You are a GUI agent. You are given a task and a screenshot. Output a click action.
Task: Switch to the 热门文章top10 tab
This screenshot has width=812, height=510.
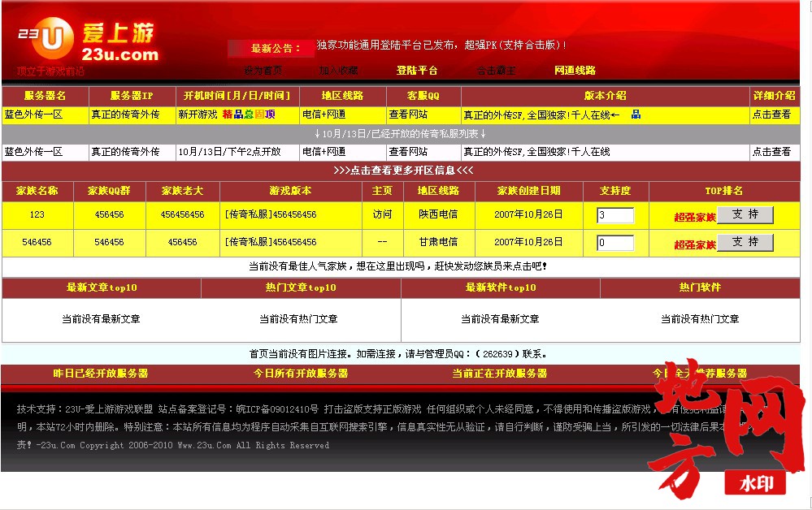(x=301, y=287)
